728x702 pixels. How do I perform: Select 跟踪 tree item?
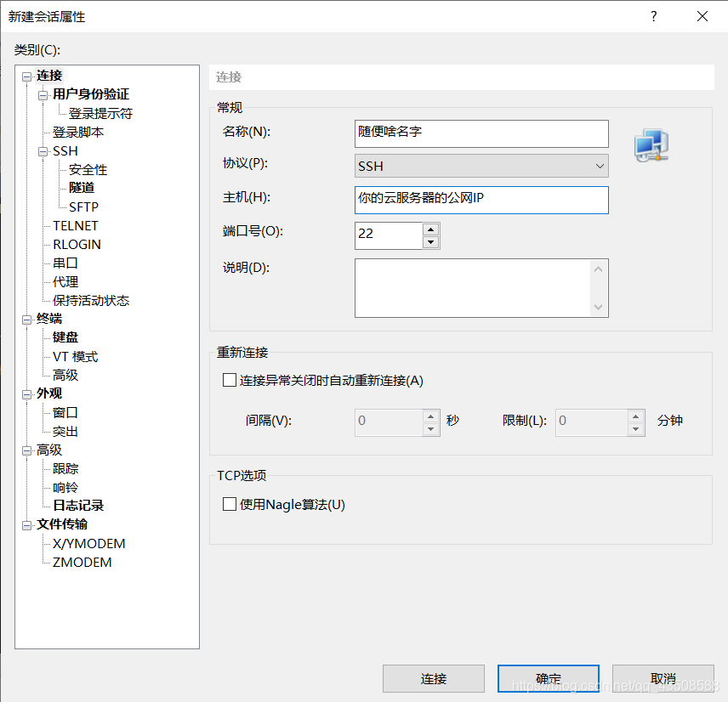(65, 468)
